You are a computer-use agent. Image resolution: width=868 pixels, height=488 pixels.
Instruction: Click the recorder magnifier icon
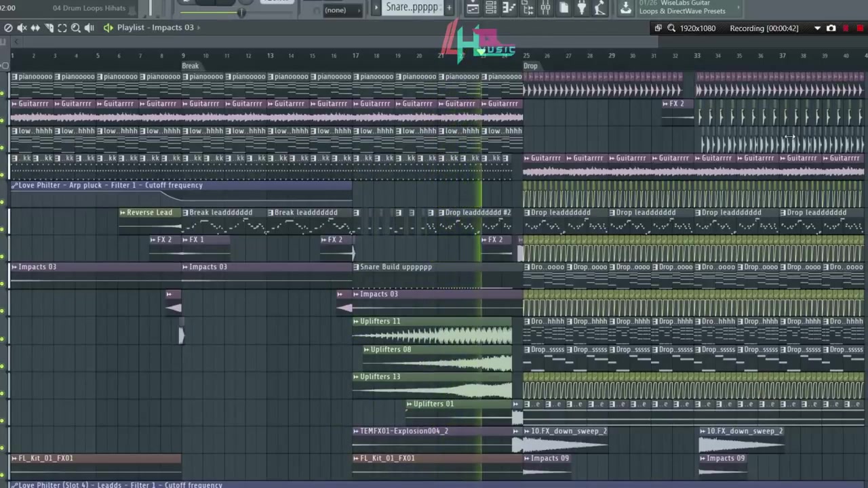[671, 28]
